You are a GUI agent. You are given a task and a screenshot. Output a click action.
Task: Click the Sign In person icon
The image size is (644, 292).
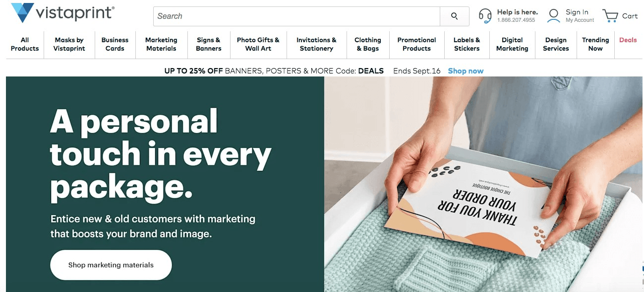[x=553, y=16]
